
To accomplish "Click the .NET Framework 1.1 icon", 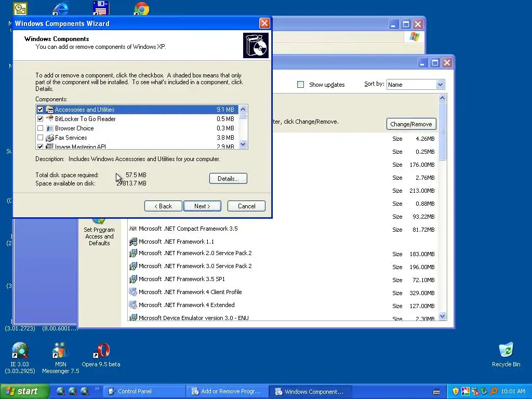I will click(132, 242).
